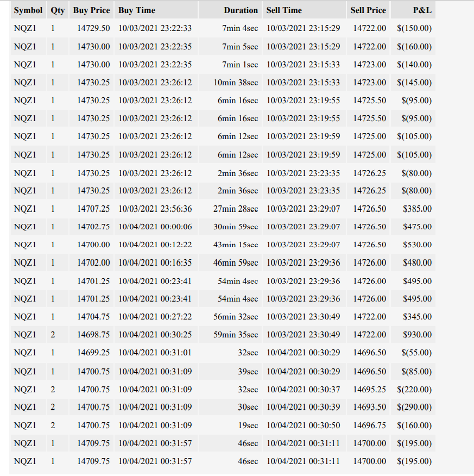Click the Qty column header
This screenshot has height=476, width=474.
click(x=58, y=10)
